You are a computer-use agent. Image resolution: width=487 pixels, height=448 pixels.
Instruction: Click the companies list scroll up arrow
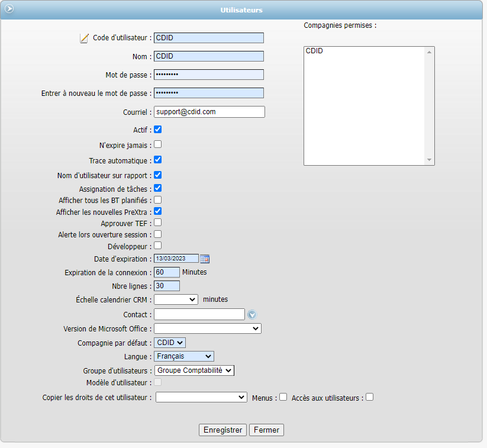pyautogui.click(x=429, y=52)
